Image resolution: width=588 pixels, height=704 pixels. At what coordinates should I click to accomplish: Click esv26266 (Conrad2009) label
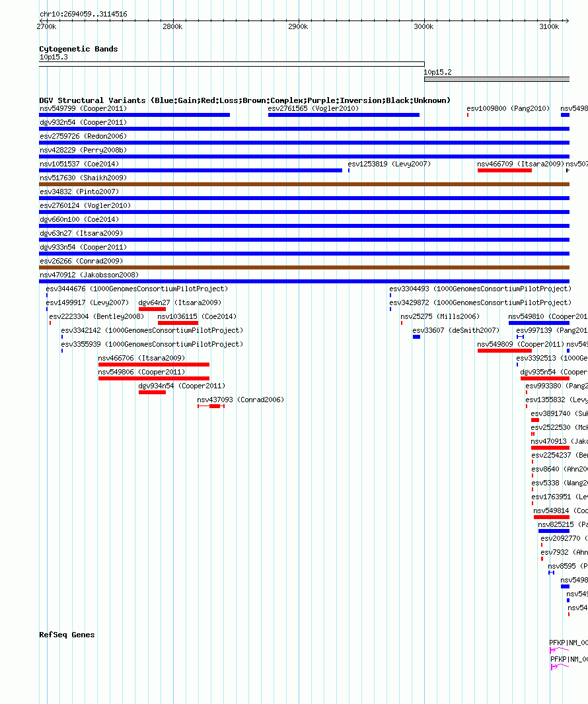[x=81, y=262]
